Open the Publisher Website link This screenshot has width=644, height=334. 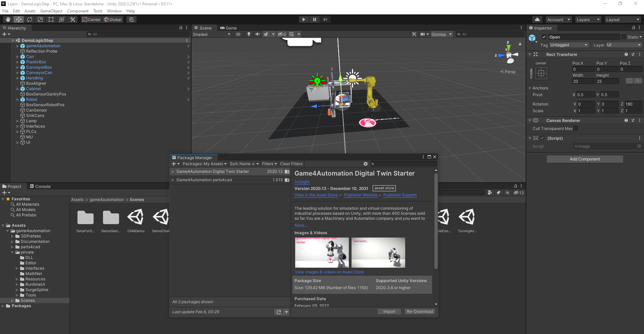361,195
